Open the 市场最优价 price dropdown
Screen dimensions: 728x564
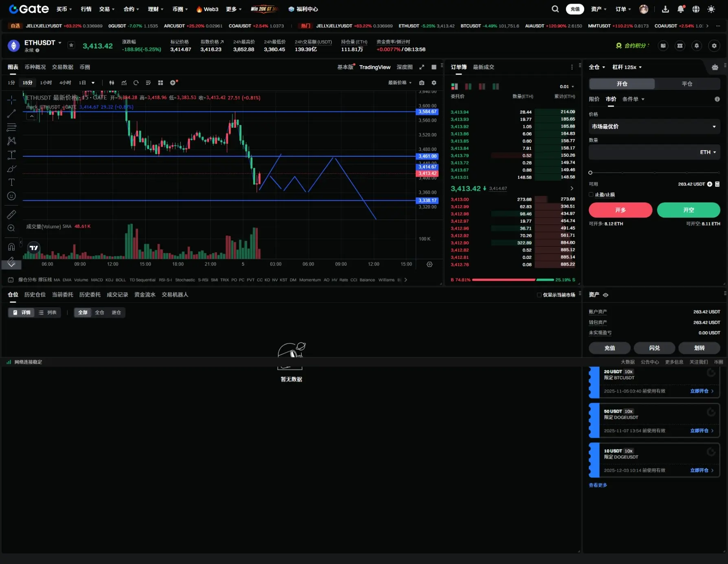[x=654, y=127]
